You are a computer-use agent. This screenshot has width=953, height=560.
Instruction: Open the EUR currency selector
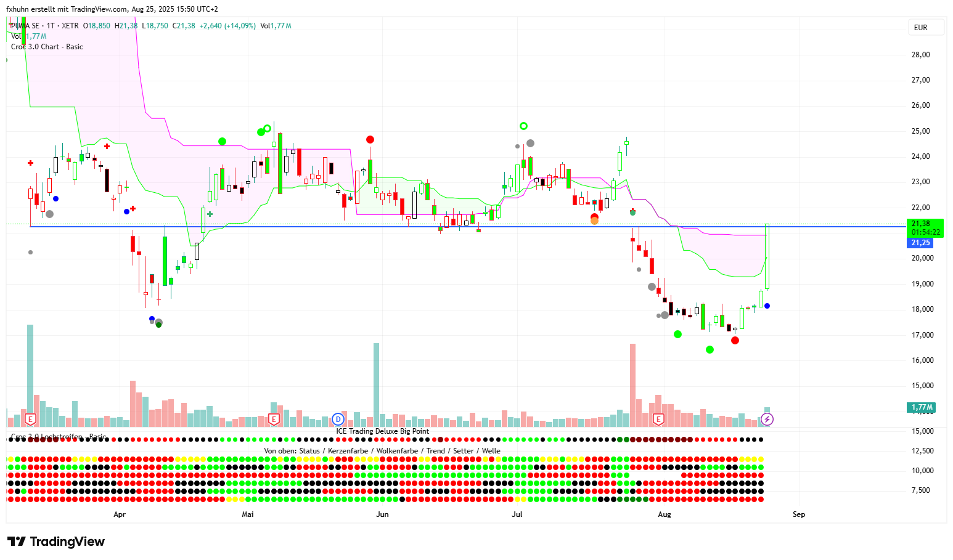pyautogui.click(x=926, y=28)
